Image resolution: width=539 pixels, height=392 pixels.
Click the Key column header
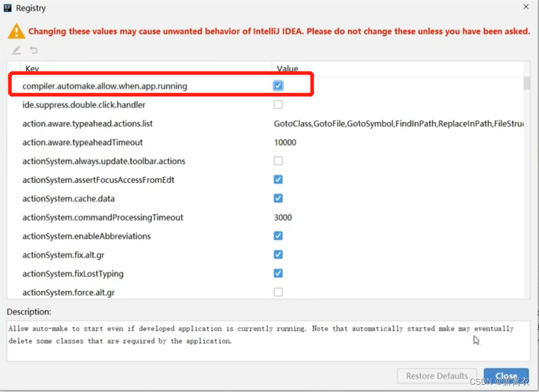[x=32, y=69]
